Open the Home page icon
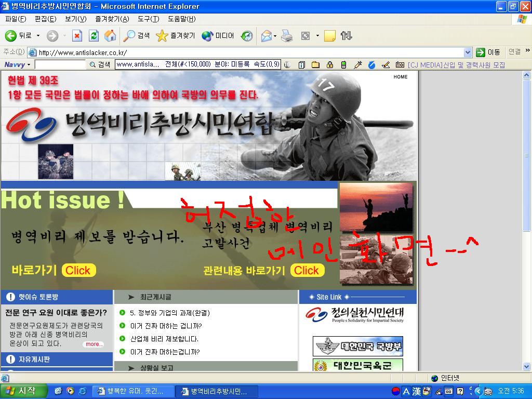The height and width of the screenshot is (399, 532). [110, 36]
